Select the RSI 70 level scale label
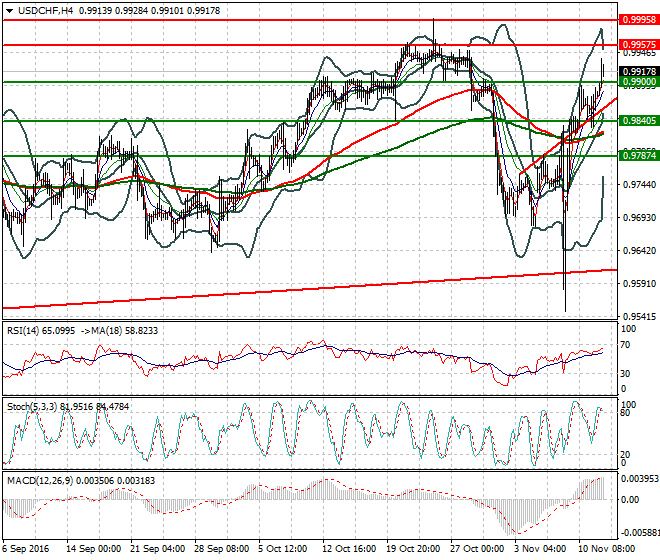This screenshot has width=660, height=560. (x=625, y=345)
